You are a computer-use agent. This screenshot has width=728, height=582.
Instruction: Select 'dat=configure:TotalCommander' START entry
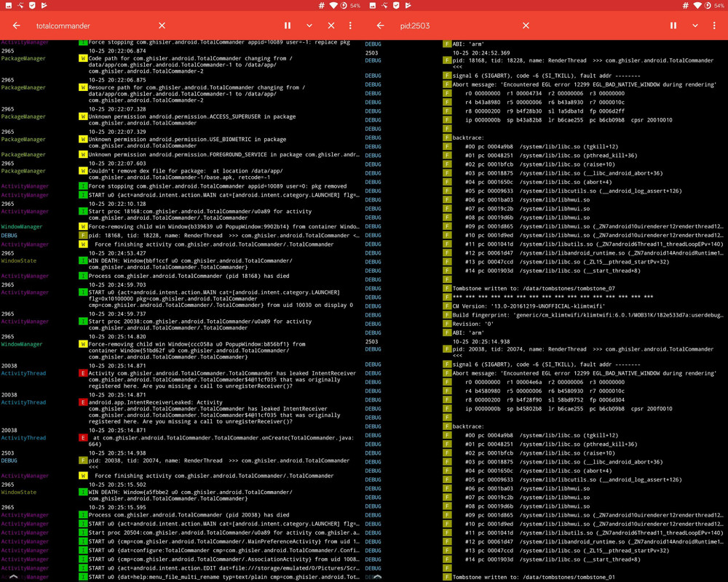pos(181,551)
